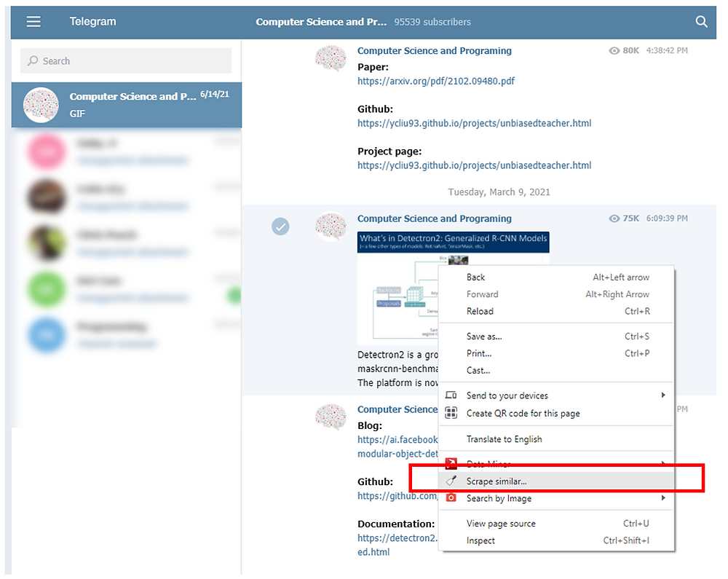Select Reload in context menu
This screenshot has width=728, height=579.
pyautogui.click(x=556, y=312)
